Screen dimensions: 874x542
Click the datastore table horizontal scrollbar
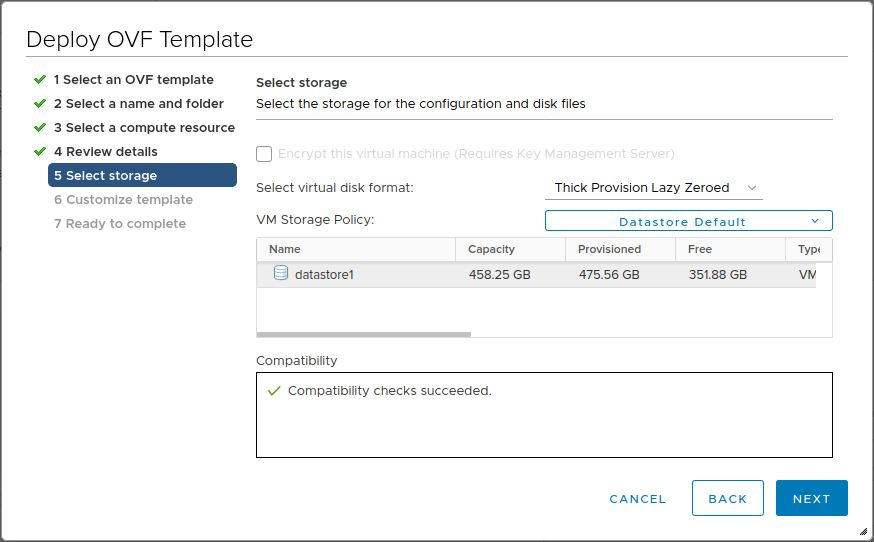point(363,334)
